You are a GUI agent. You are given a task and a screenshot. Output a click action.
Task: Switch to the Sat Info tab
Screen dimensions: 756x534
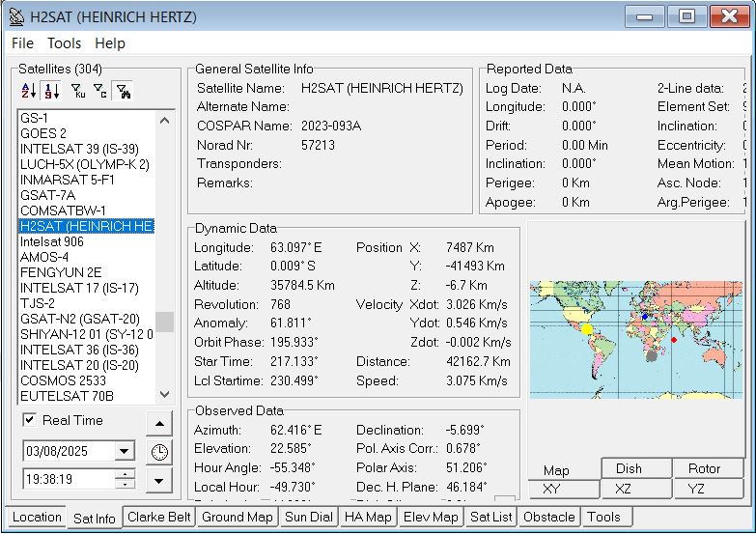coord(95,519)
